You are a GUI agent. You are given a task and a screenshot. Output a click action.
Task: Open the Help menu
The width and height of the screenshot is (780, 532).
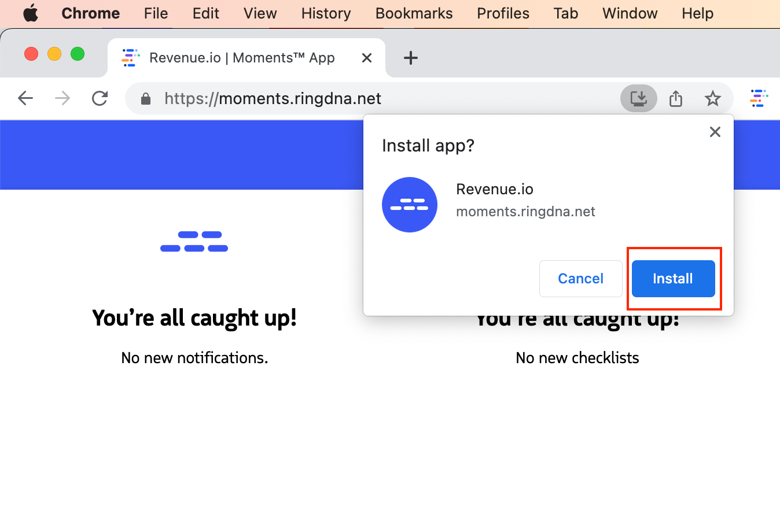pos(698,13)
